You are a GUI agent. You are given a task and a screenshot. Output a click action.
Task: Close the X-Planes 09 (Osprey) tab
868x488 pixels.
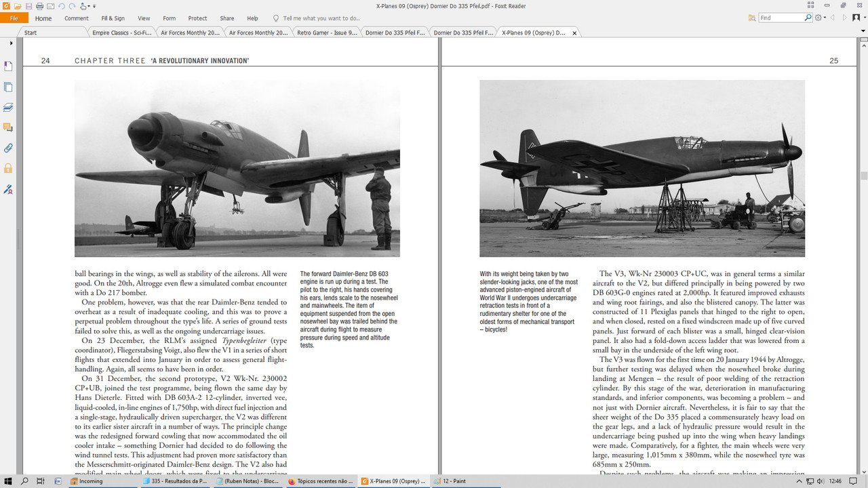click(x=575, y=33)
